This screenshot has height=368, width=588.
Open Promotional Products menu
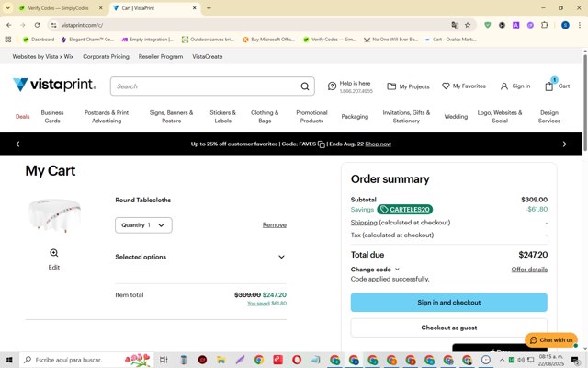click(311, 117)
